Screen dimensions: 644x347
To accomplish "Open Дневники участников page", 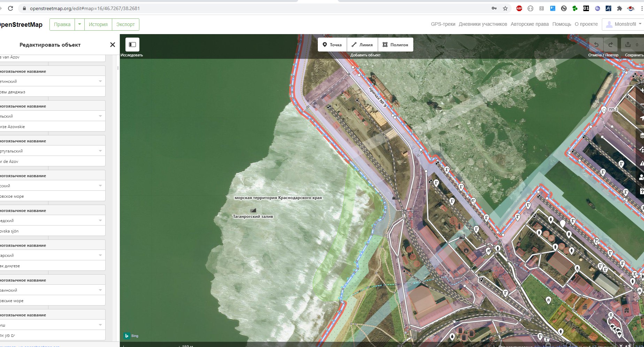I will [483, 24].
